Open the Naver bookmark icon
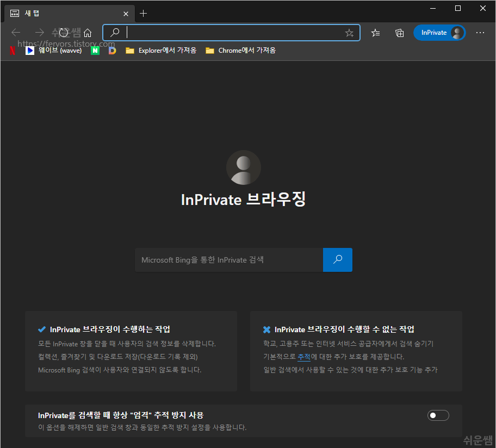 tap(95, 50)
